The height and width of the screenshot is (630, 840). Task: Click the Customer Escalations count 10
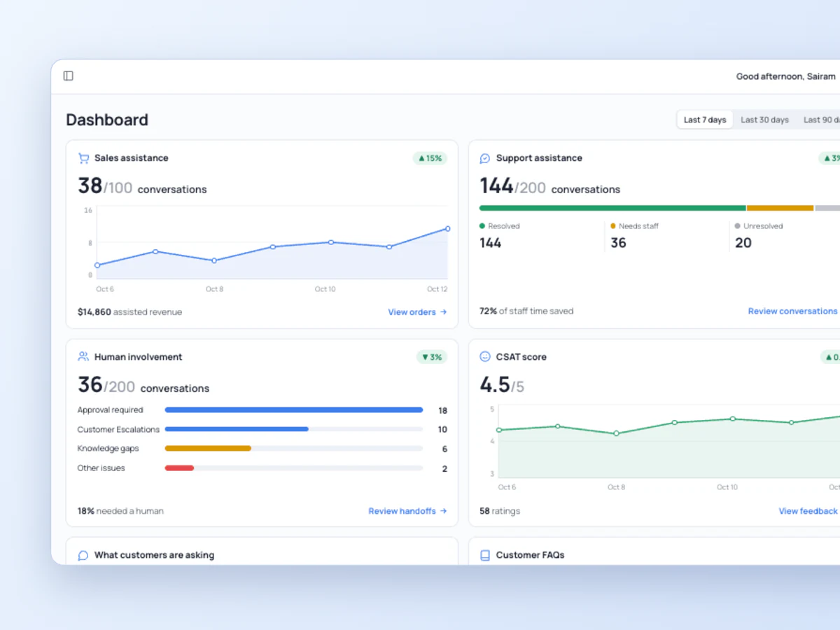pyautogui.click(x=442, y=430)
